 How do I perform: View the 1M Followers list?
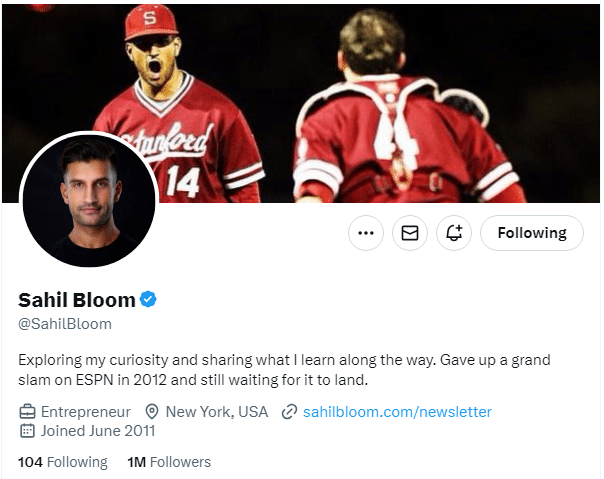click(x=169, y=462)
